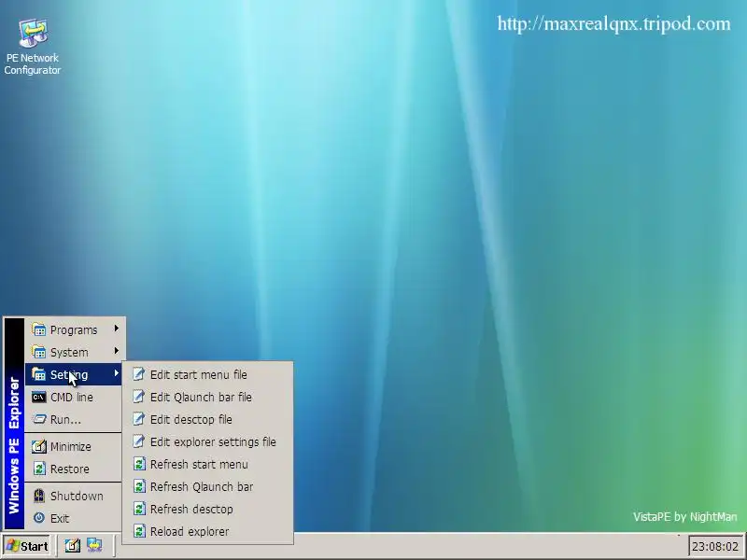Choose Restore in the start menu
747x560 pixels.
click(75, 469)
